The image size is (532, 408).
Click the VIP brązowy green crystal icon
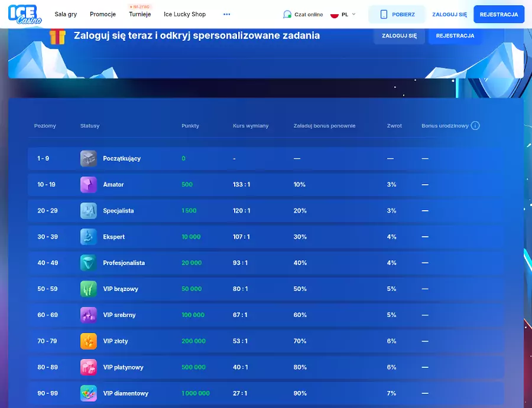[x=88, y=289]
